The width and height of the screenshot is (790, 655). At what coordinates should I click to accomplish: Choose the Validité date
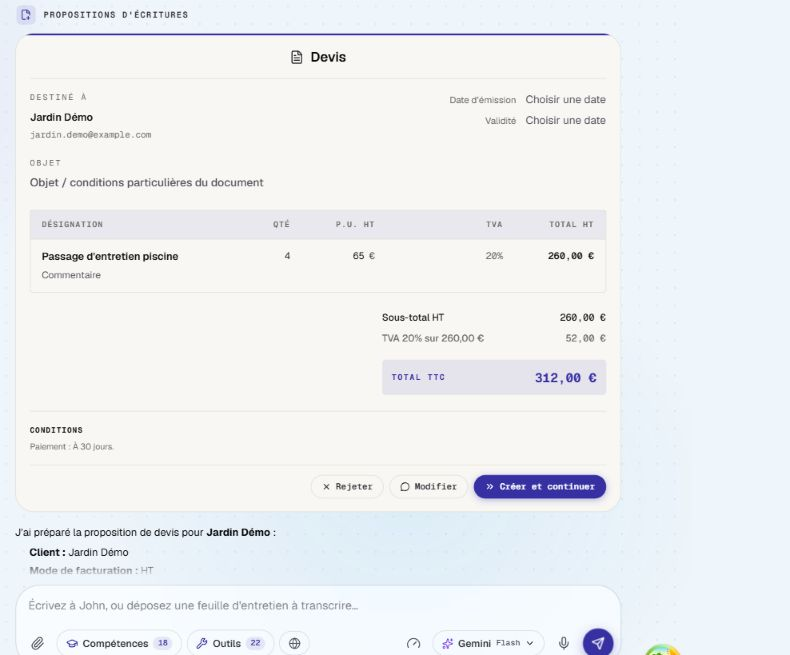click(x=565, y=120)
